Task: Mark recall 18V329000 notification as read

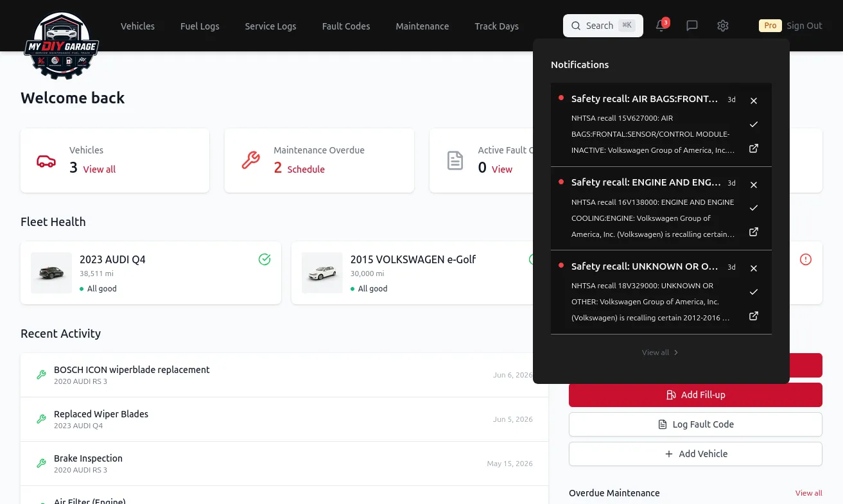Action: pyautogui.click(x=754, y=292)
